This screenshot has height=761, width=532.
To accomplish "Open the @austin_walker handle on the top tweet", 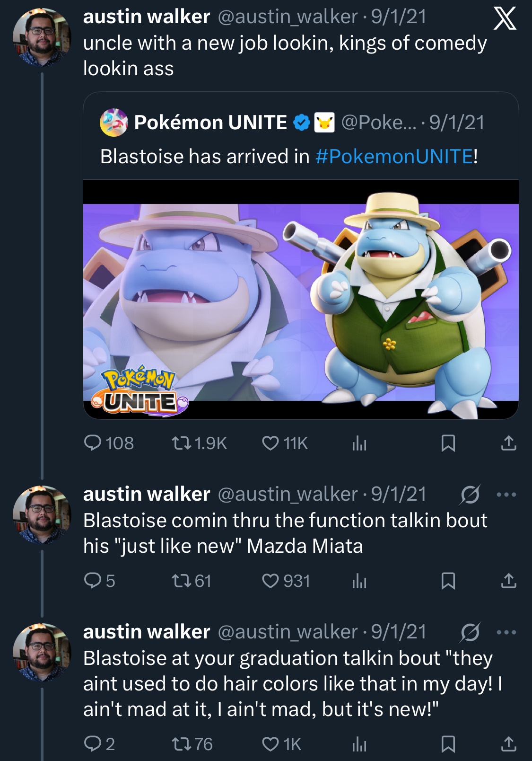I will click(x=288, y=17).
